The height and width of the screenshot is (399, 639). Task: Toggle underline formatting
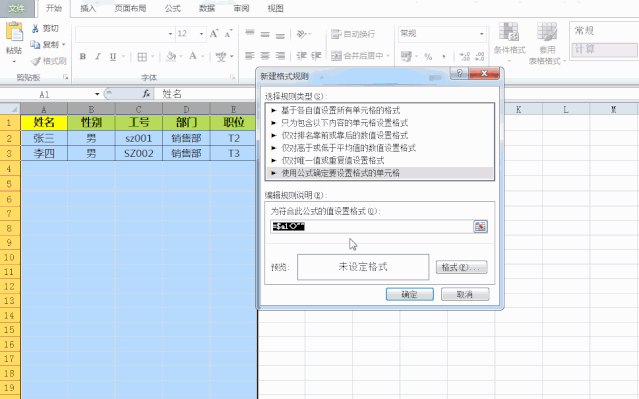click(113, 57)
